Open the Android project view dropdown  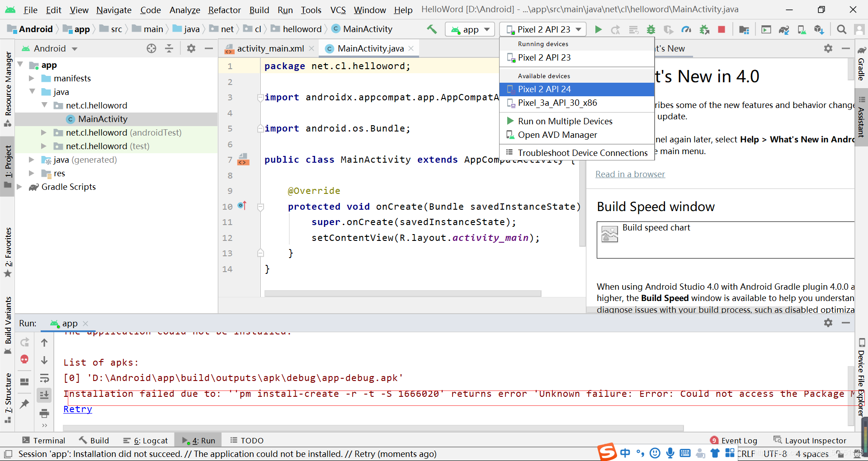click(x=50, y=48)
